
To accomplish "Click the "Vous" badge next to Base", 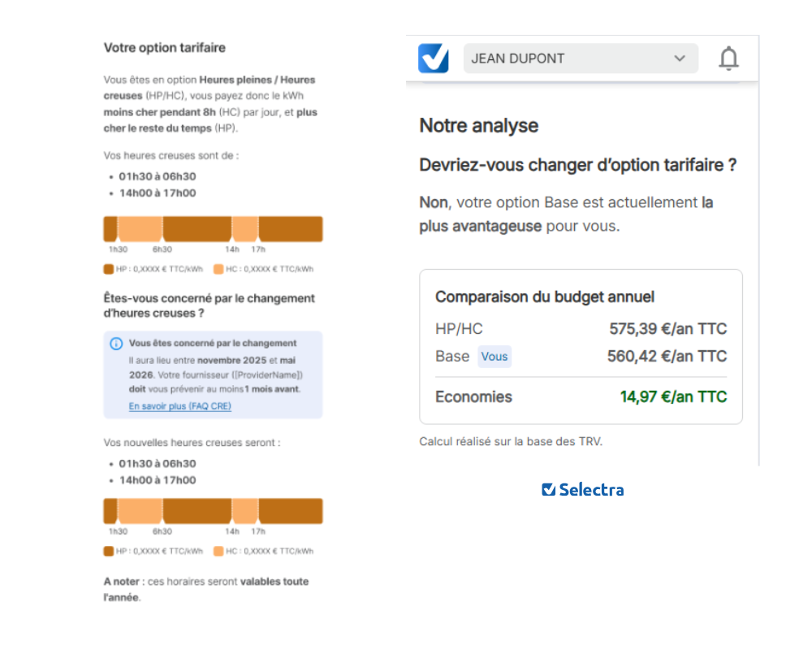I will click(495, 356).
